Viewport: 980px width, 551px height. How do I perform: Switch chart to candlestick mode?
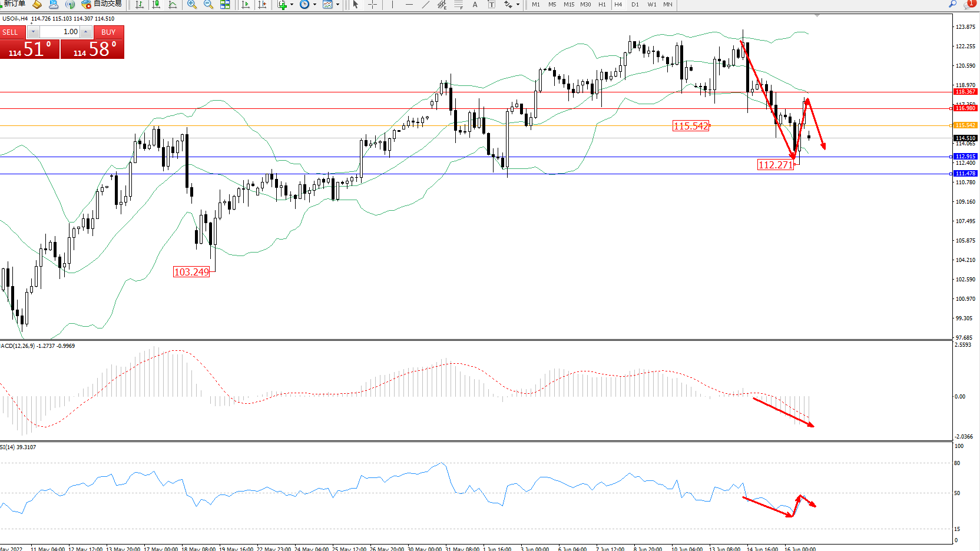click(156, 5)
